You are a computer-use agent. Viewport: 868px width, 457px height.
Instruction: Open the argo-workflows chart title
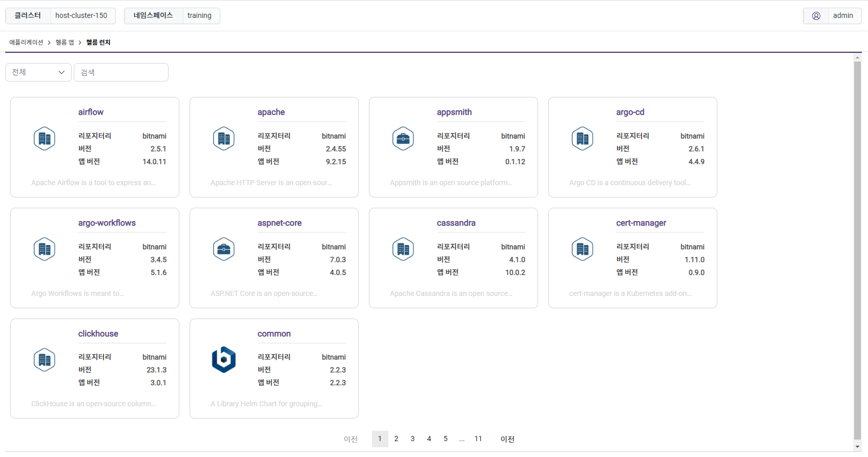107,223
